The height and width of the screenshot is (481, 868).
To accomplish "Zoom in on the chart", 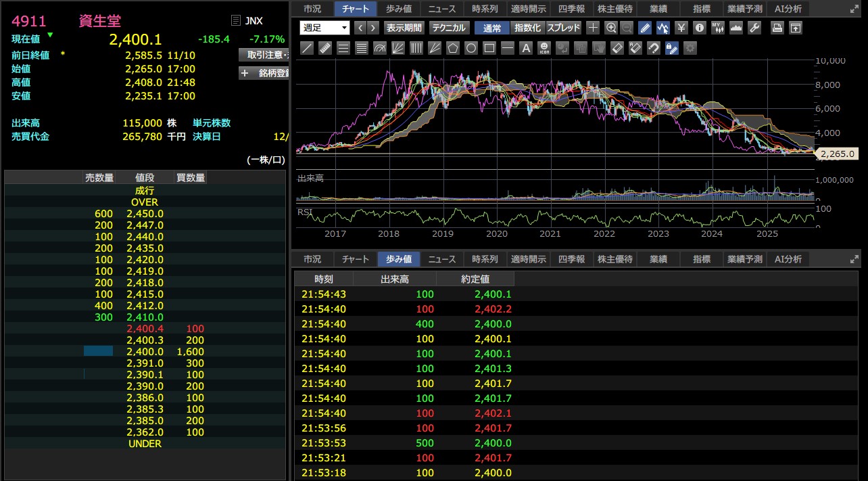I will tap(611, 28).
